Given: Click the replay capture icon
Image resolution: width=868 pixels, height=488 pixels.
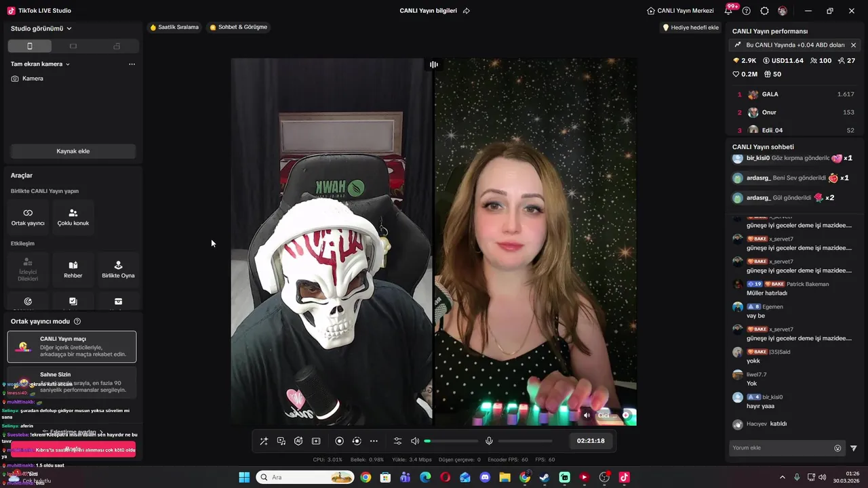Looking at the screenshot, I should coord(357,441).
